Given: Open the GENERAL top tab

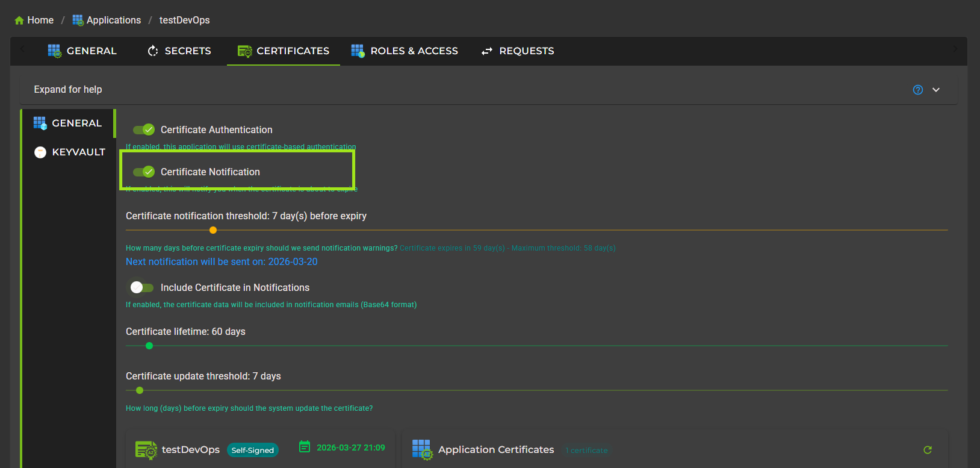Looking at the screenshot, I should coord(82,51).
